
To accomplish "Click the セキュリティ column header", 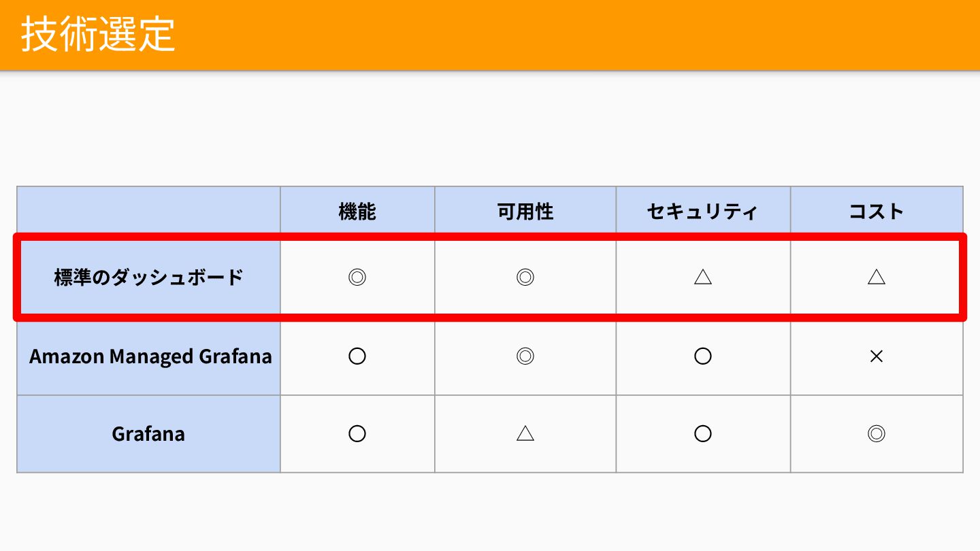I will pyautogui.click(x=702, y=212).
